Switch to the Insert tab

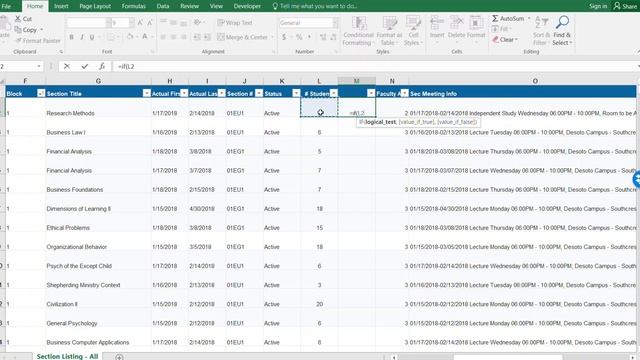click(61, 6)
